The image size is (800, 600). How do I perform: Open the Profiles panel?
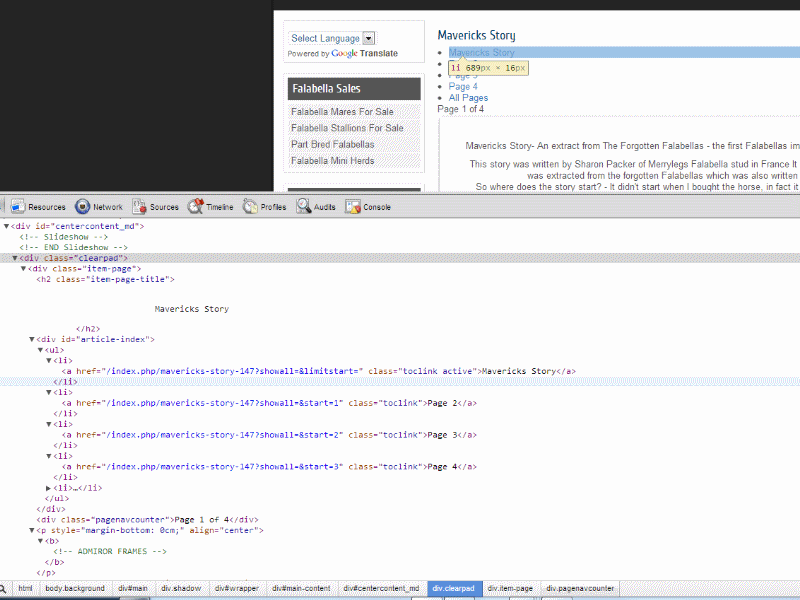tap(264, 207)
